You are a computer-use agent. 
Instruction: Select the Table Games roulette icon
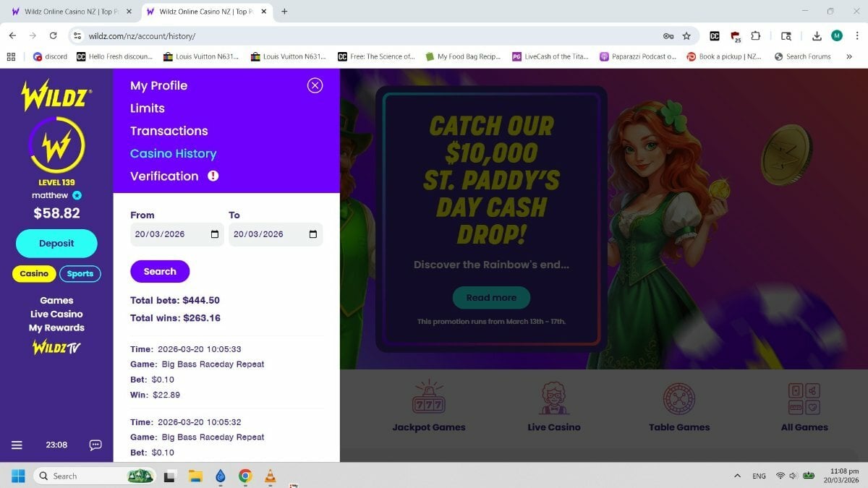(679, 398)
